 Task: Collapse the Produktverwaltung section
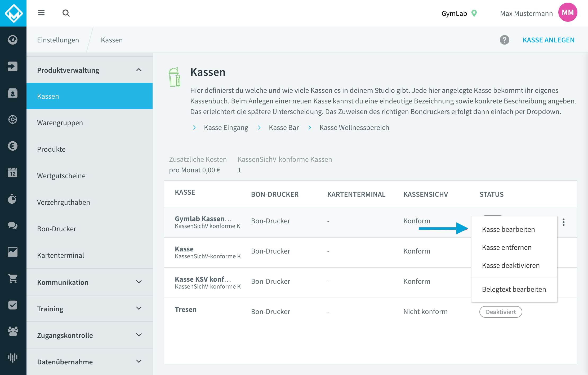click(x=139, y=70)
